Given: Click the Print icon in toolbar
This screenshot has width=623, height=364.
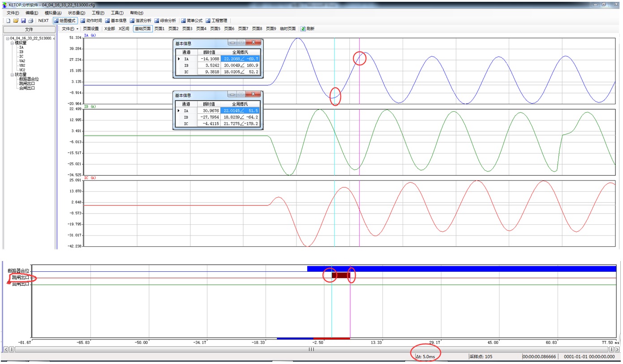Looking at the screenshot, I should point(30,21).
